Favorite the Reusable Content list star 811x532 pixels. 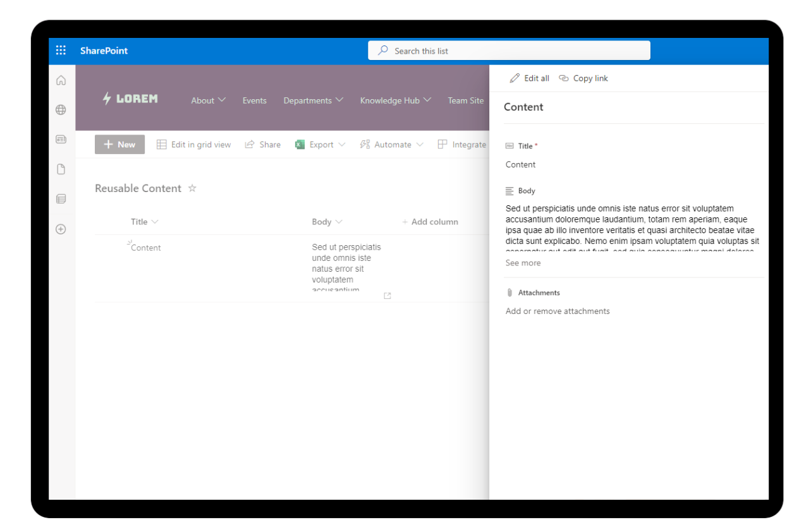(x=192, y=188)
